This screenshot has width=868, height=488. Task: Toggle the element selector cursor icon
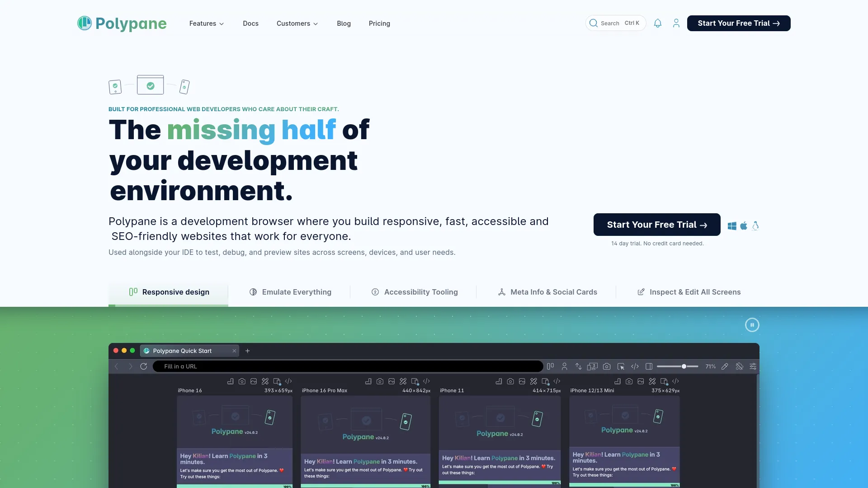[x=621, y=366]
